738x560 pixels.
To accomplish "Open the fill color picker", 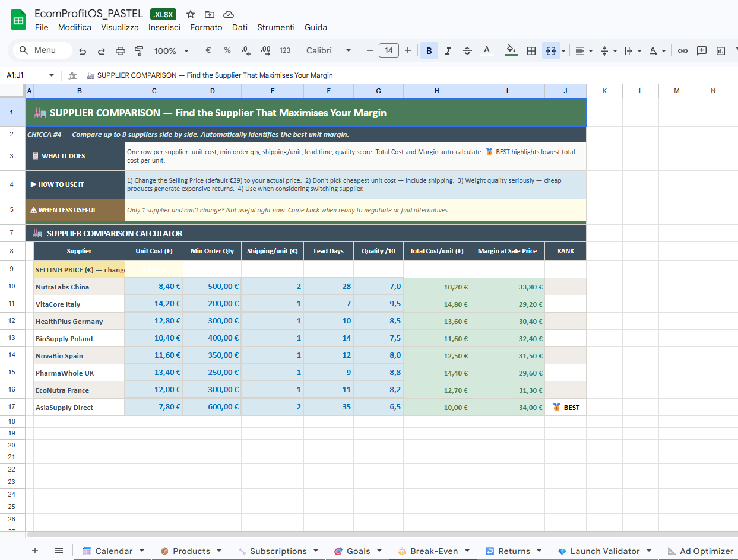I will coord(511,51).
